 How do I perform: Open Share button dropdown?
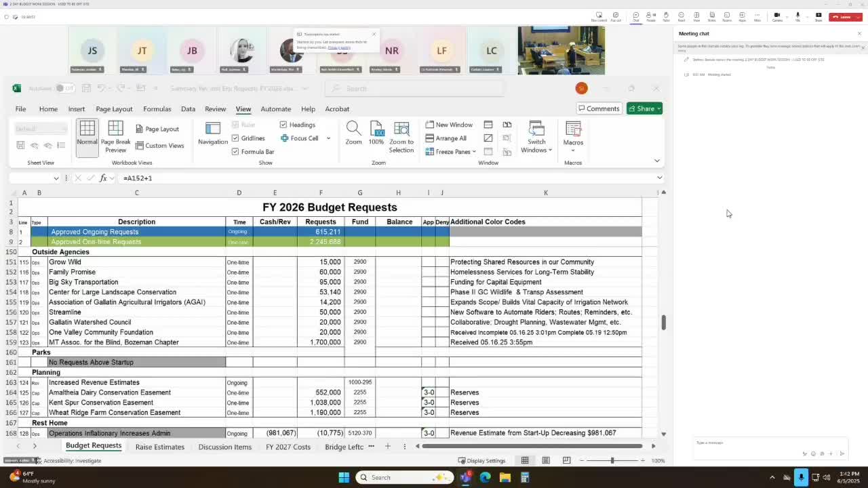[658, 108]
